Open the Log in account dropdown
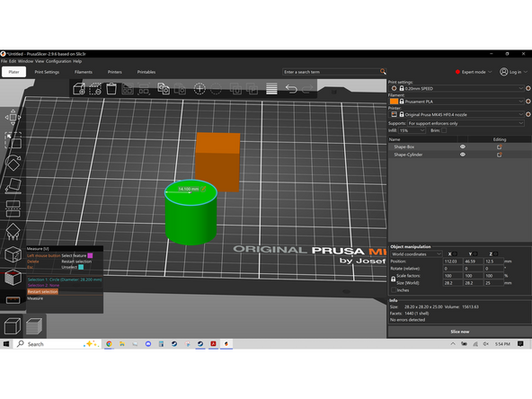The height and width of the screenshot is (399, 532). tap(514, 72)
